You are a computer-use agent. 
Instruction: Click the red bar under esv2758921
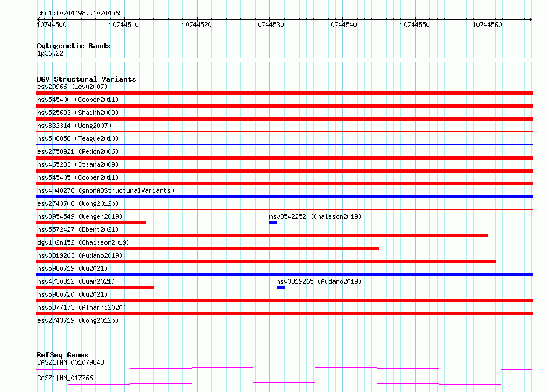pos(284,158)
